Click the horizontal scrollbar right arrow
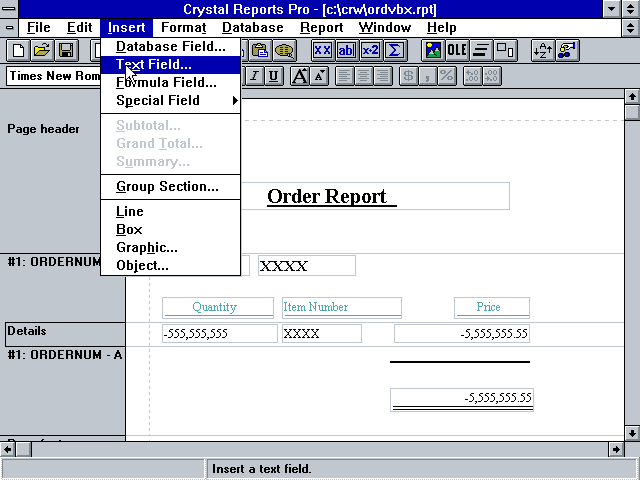This screenshot has width=640, height=480. (x=616, y=449)
